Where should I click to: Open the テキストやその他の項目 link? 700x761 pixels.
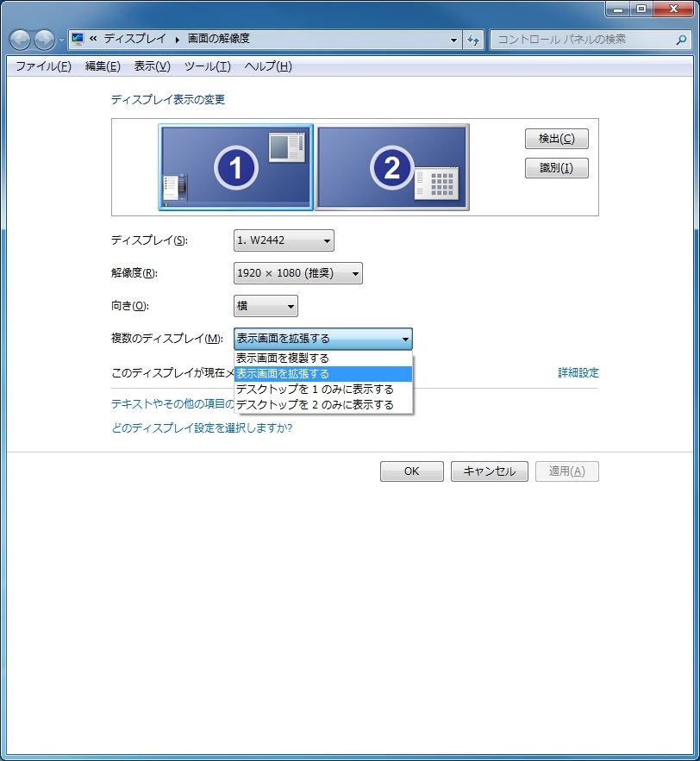pyautogui.click(x=172, y=404)
